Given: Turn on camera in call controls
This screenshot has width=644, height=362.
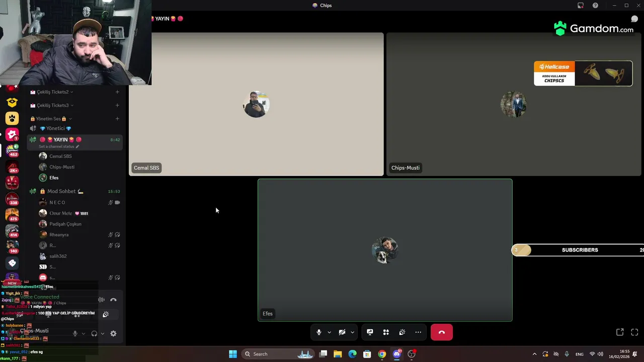Looking at the screenshot, I should tap(342, 332).
